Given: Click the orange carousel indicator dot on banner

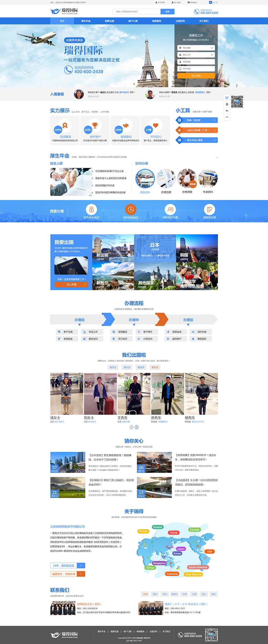Looking at the screenshot, I should (x=134, y=84).
